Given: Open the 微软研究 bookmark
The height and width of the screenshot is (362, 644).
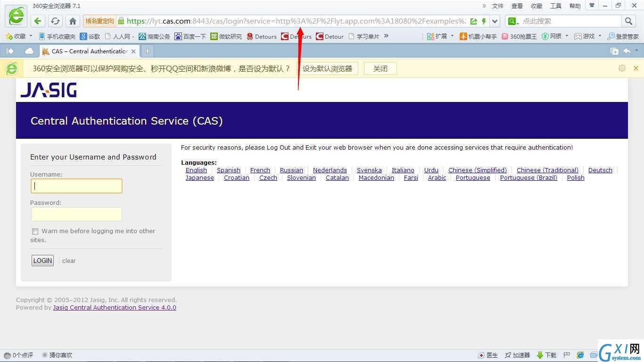Looking at the screenshot, I should coord(226,36).
